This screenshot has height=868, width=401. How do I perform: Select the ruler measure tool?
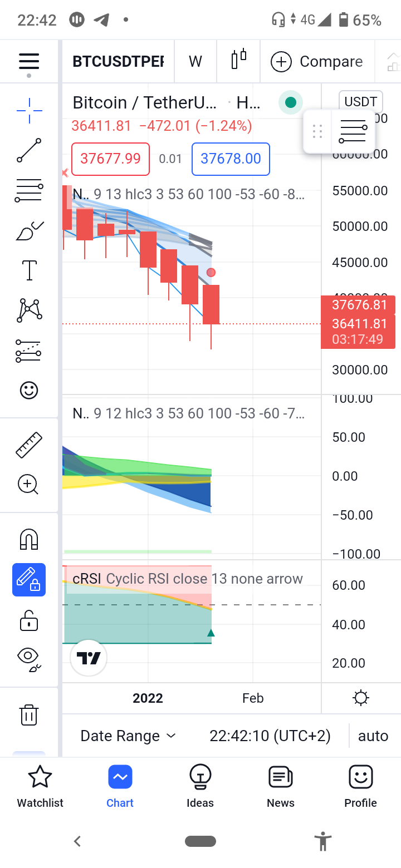pos(29,445)
